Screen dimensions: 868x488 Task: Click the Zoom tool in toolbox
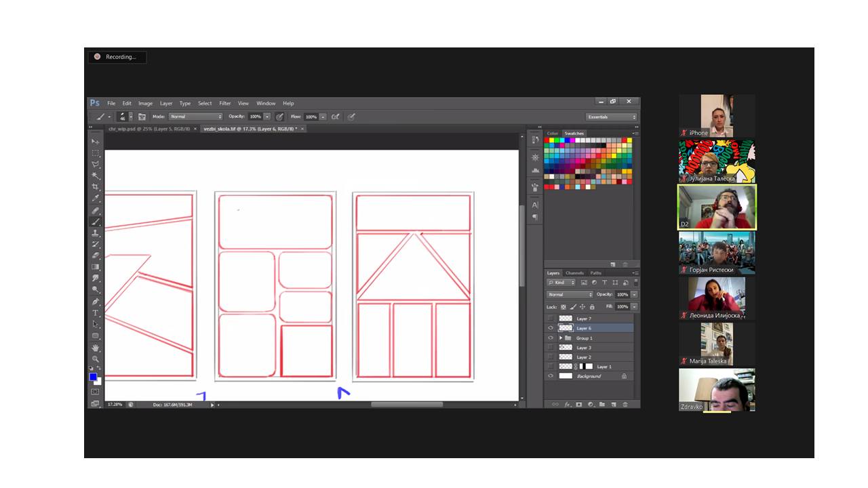[x=96, y=359]
